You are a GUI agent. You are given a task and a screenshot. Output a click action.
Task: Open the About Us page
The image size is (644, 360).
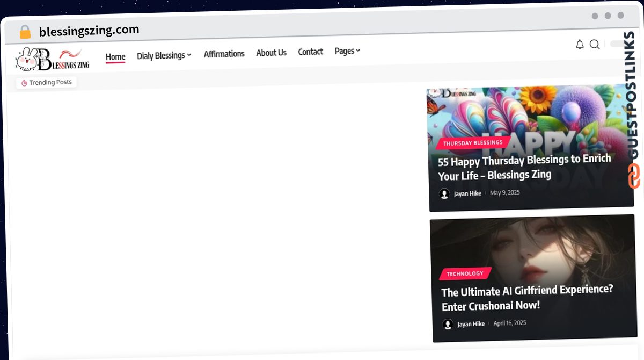point(271,53)
